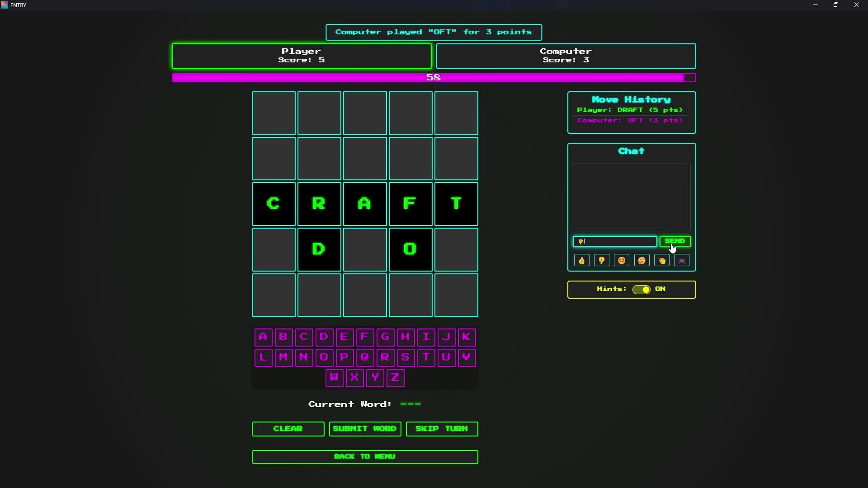Click the Player score panel
The image size is (868, 488).
pyautogui.click(x=301, y=56)
